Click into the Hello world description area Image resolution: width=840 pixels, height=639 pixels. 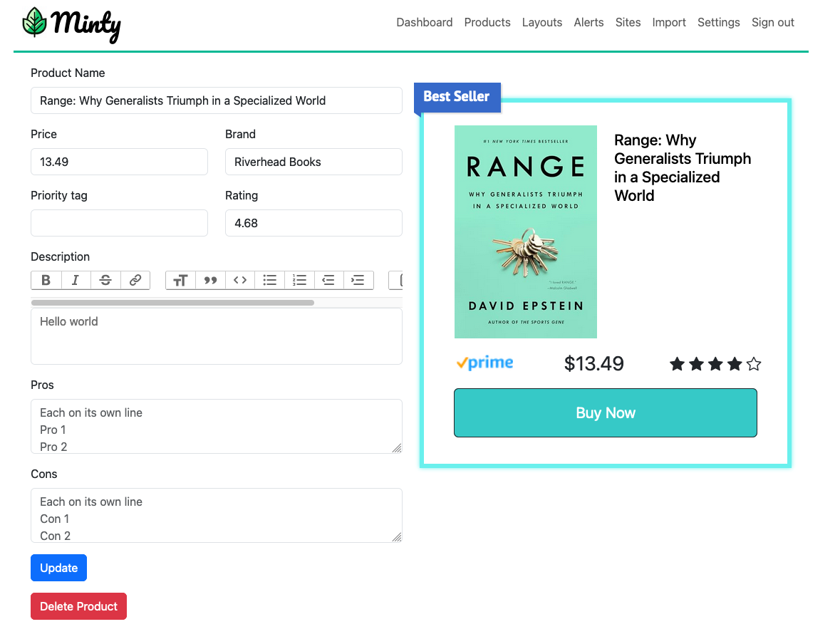point(217,336)
